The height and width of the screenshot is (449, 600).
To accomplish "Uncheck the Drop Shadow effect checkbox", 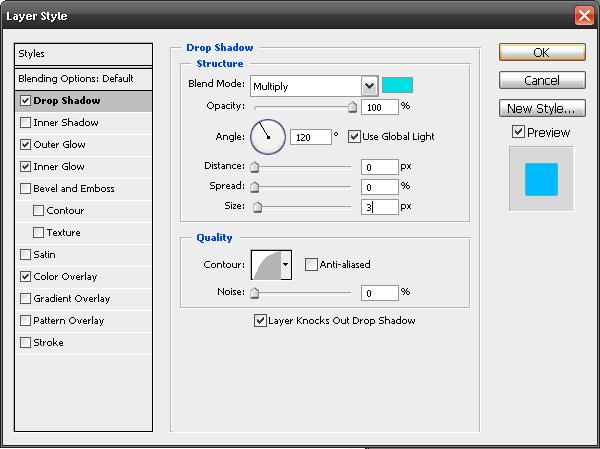I will [x=25, y=101].
